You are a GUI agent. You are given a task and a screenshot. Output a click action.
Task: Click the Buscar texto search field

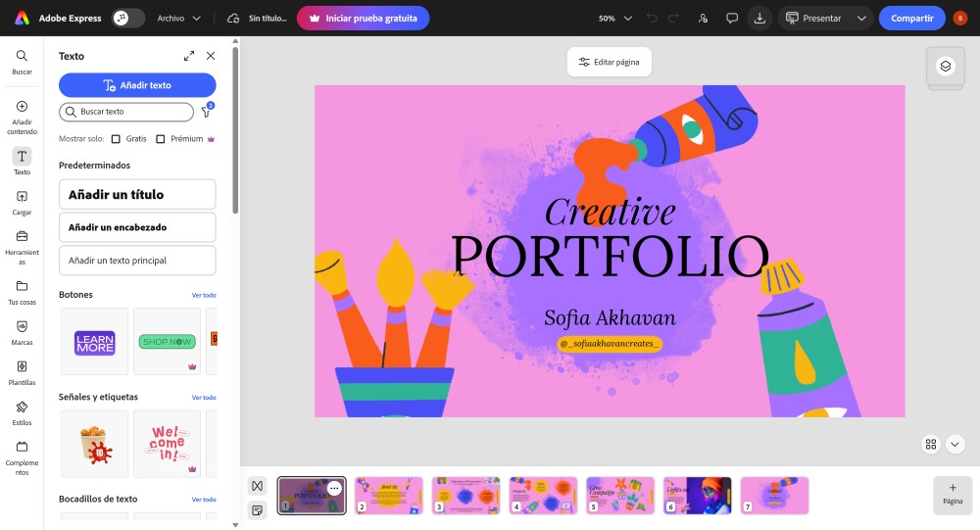(x=126, y=112)
